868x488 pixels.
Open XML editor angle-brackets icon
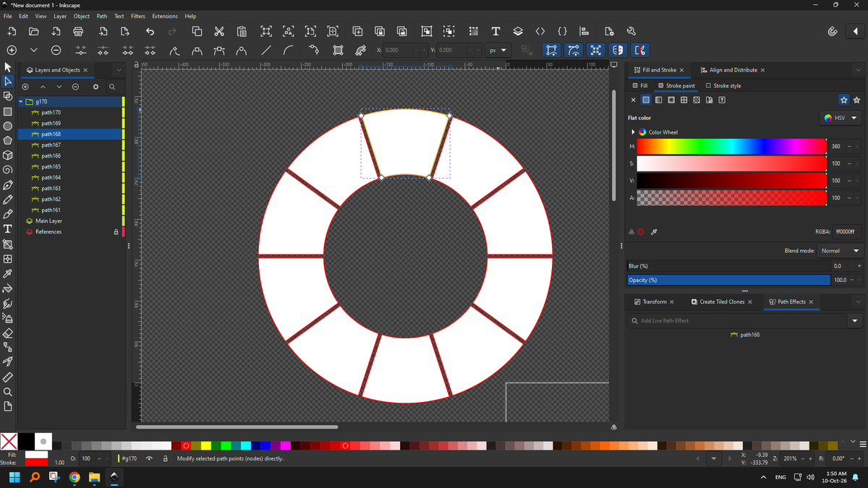(540, 31)
